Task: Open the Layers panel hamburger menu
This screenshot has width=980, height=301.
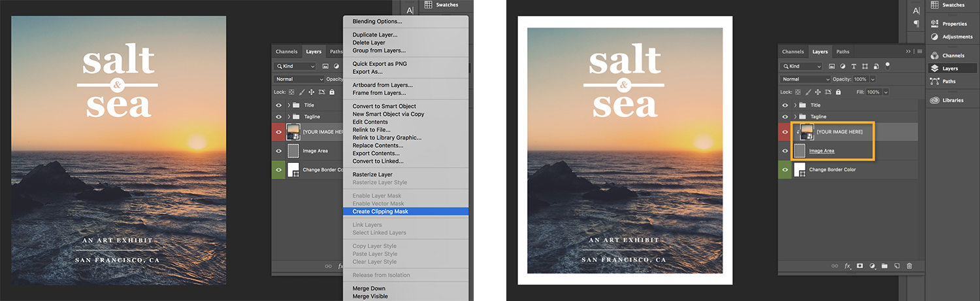Action: click(x=919, y=51)
